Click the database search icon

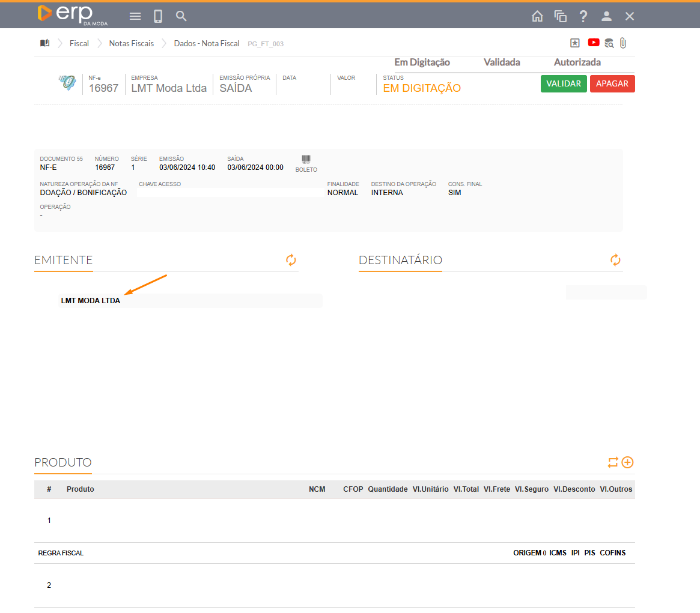tap(609, 43)
